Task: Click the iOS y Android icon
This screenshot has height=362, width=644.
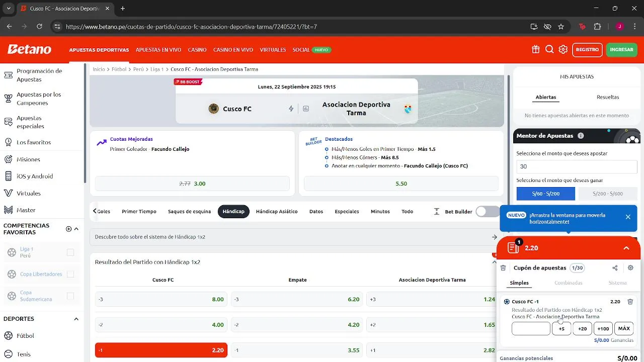Action: (x=8, y=176)
